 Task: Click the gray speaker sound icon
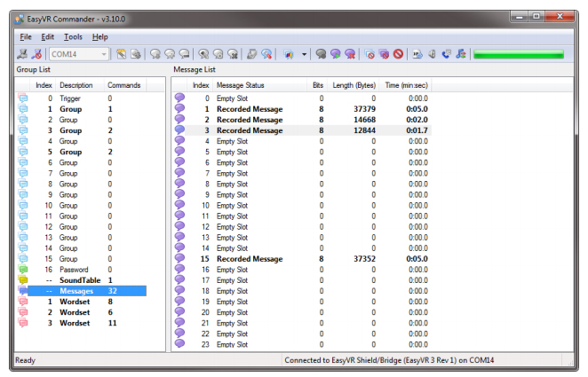[x=432, y=54]
